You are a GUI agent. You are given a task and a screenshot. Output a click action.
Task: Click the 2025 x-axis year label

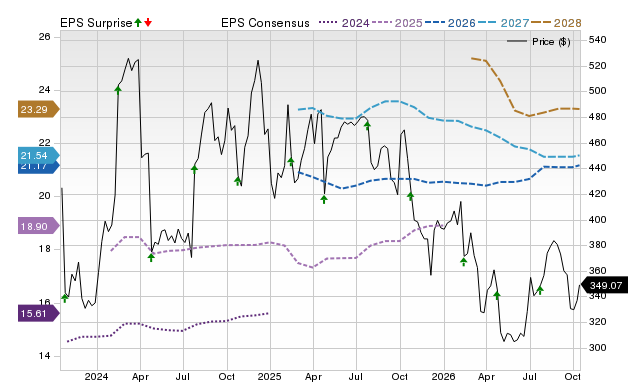click(x=269, y=376)
